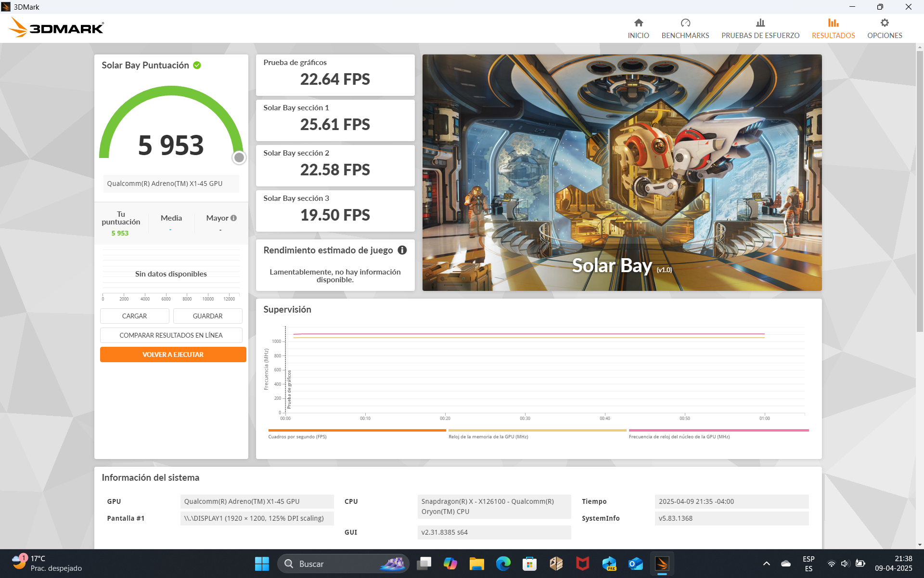
Task: Open PRUEBAS DE ESFUERZO tab
Action: (x=760, y=28)
